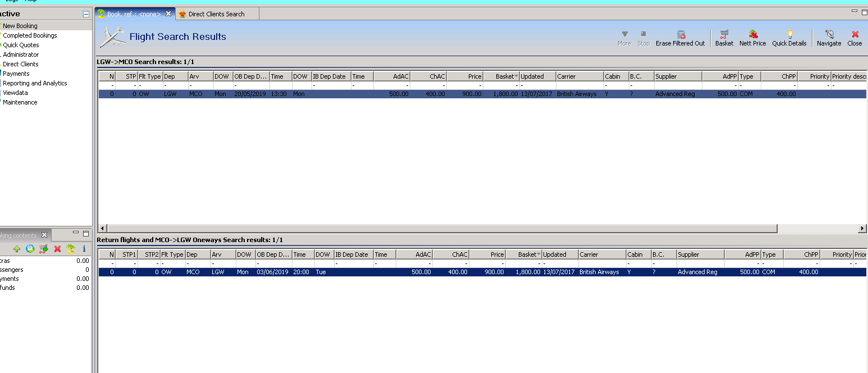Click Updated column header in return table

(x=560, y=254)
